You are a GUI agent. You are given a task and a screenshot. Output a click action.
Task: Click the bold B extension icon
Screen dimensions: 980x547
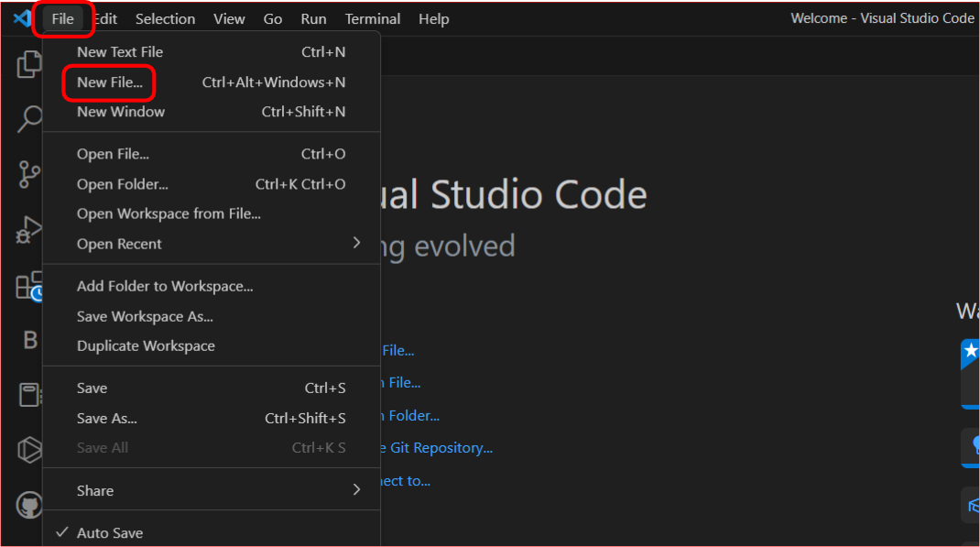tap(30, 340)
